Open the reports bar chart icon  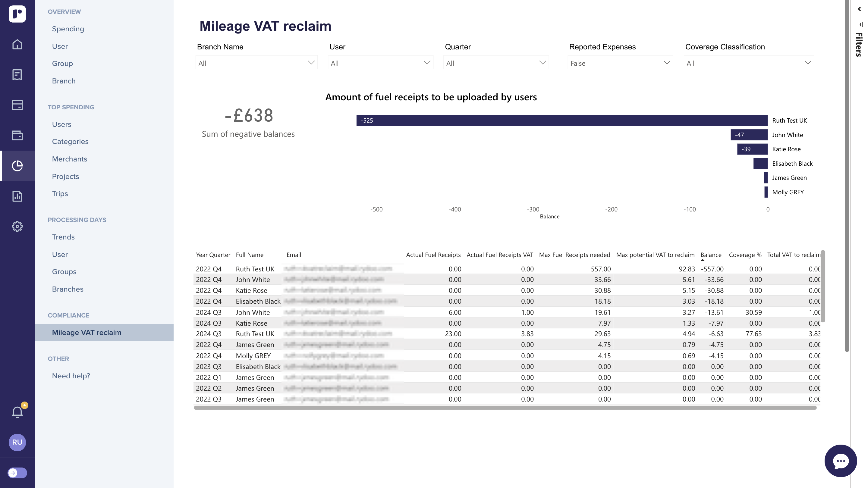[17, 196]
